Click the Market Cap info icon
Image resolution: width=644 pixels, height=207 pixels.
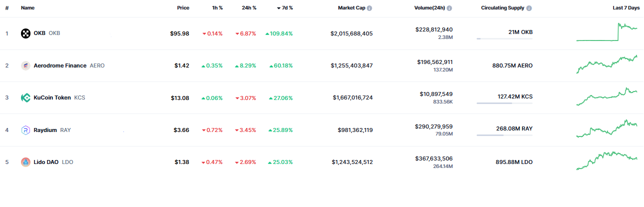[x=370, y=8]
